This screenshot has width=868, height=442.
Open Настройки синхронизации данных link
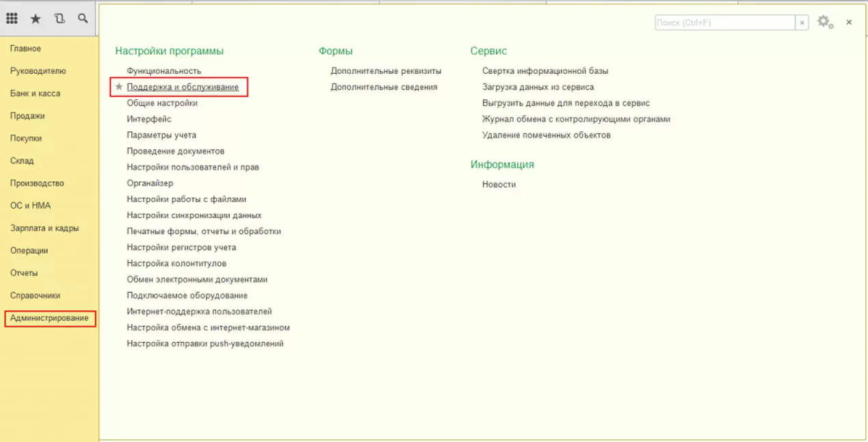click(x=194, y=216)
